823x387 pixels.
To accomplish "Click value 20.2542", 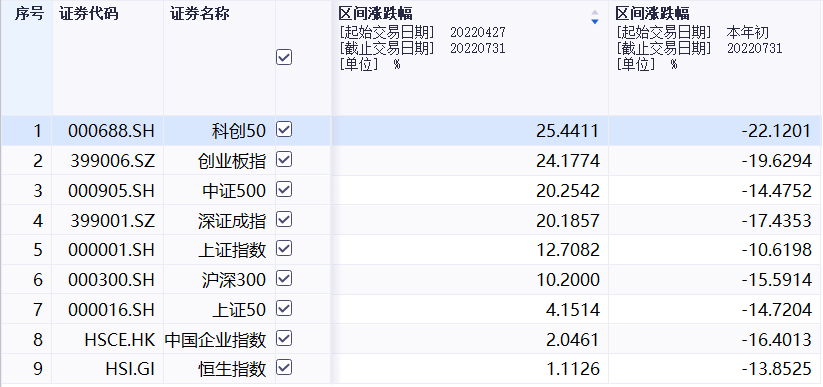I will pyautogui.click(x=567, y=191).
